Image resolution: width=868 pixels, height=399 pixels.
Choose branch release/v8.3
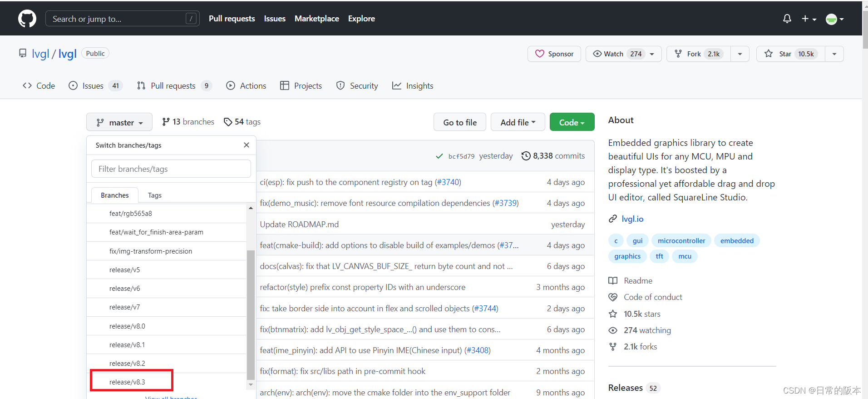click(x=167, y=382)
